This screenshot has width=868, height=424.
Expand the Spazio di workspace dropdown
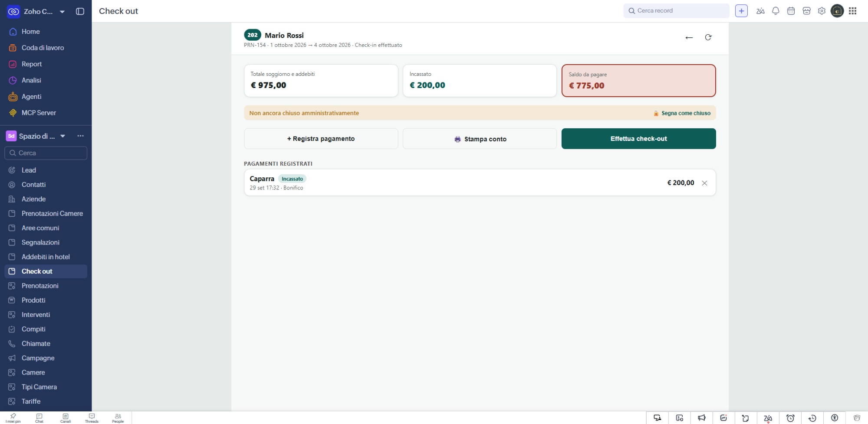[x=63, y=136]
